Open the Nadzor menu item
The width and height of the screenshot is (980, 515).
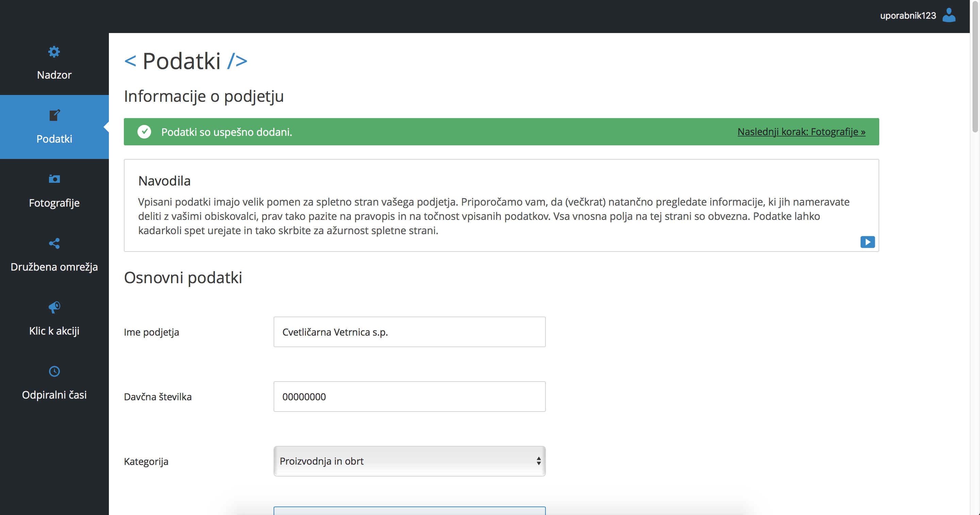pyautogui.click(x=54, y=63)
